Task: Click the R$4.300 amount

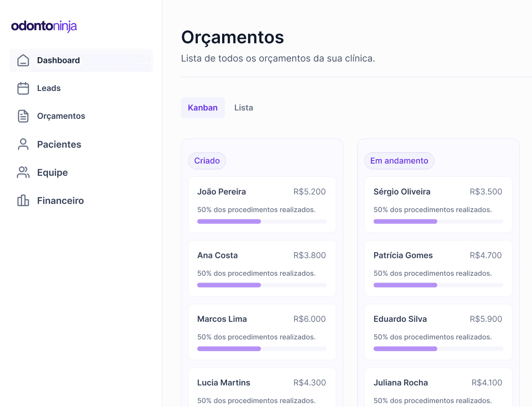Action: (x=309, y=383)
